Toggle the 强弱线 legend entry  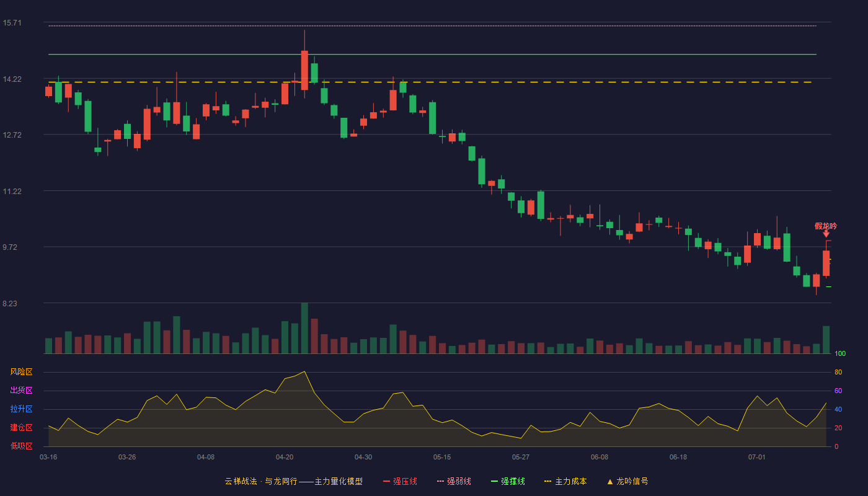tap(454, 481)
